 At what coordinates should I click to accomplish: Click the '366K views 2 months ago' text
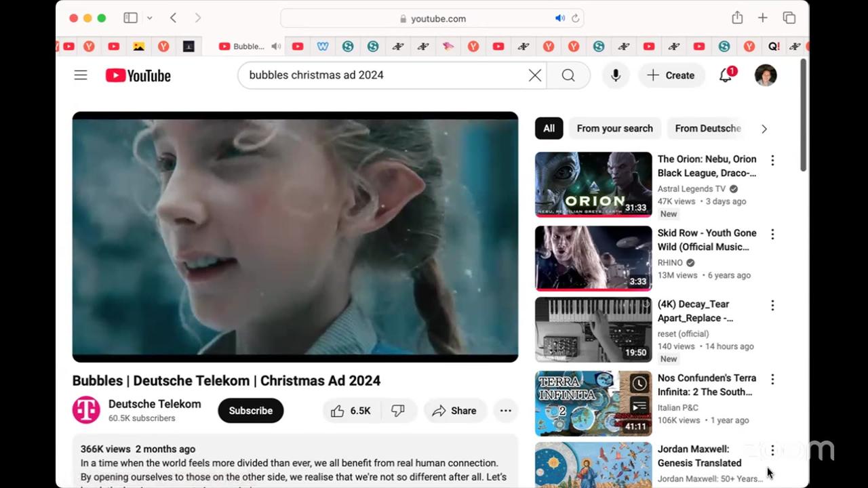click(138, 449)
